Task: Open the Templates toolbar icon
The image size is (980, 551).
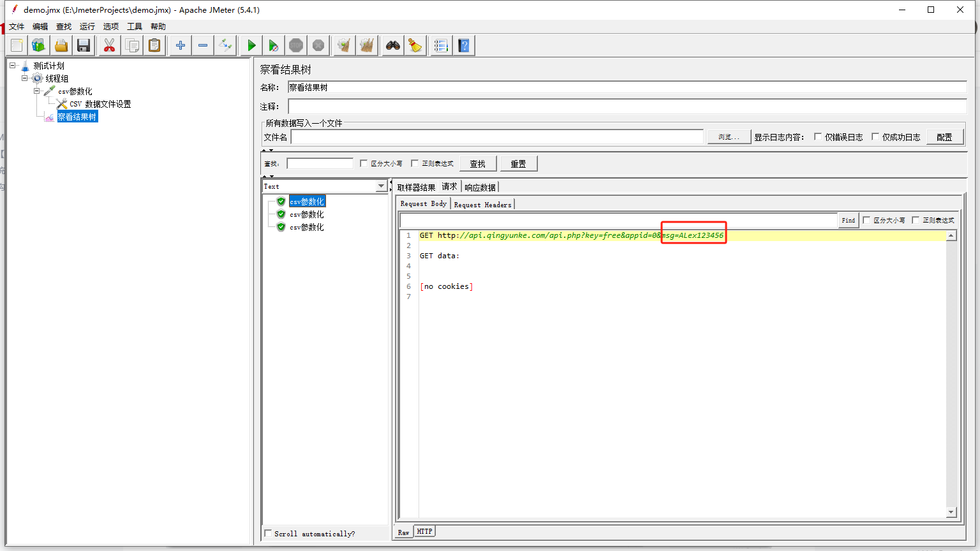Action: pyautogui.click(x=39, y=45)
